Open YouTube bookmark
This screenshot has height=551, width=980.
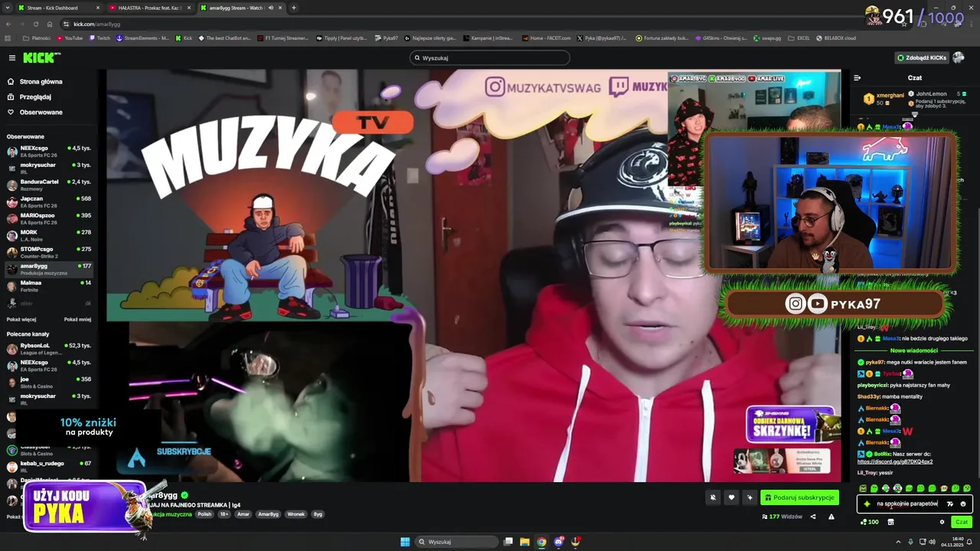[x=69, y=37]
